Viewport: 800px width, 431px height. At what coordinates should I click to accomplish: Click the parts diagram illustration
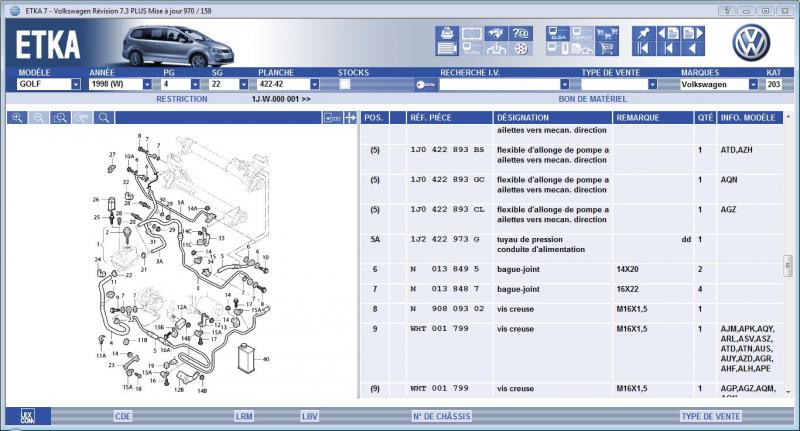click(x=182, y=263)
